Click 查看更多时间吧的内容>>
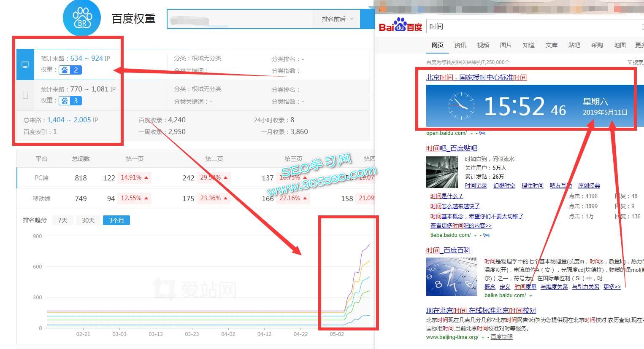644x349 pixels. click(461, 226)
